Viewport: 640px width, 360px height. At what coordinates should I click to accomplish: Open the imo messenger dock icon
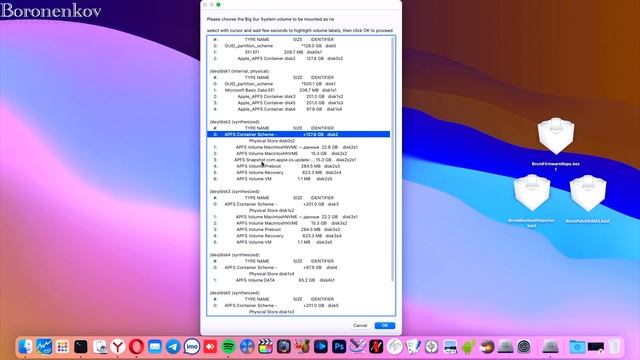tap(192, 347)
